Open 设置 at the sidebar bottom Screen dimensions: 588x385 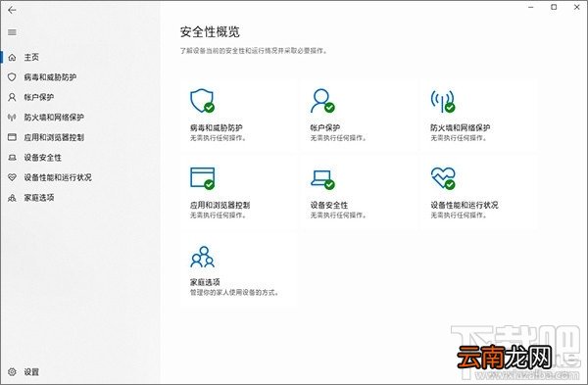[x=31, y=372]
